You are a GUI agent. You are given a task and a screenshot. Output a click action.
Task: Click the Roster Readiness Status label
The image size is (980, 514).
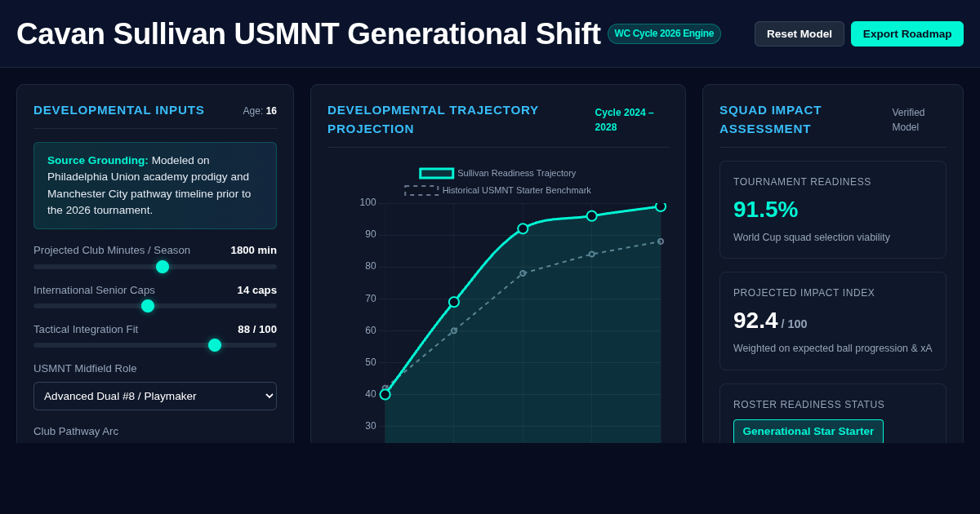pos(808,405)
